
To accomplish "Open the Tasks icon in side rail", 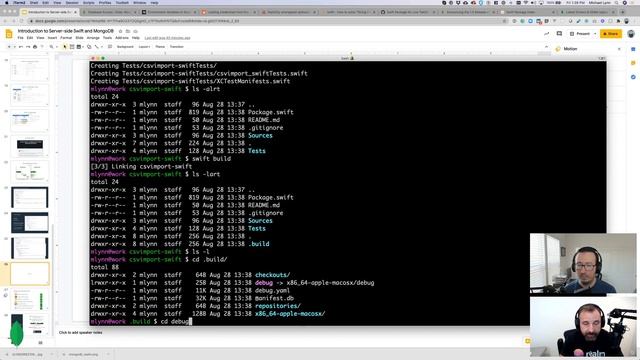I will click(x=633, y=77).
